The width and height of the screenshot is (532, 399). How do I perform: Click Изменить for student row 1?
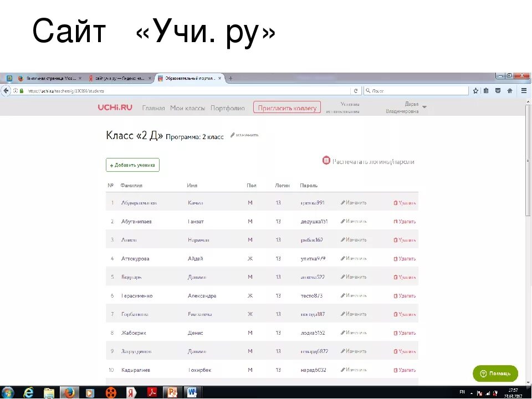pyautogui.click(x=354, y=203)
